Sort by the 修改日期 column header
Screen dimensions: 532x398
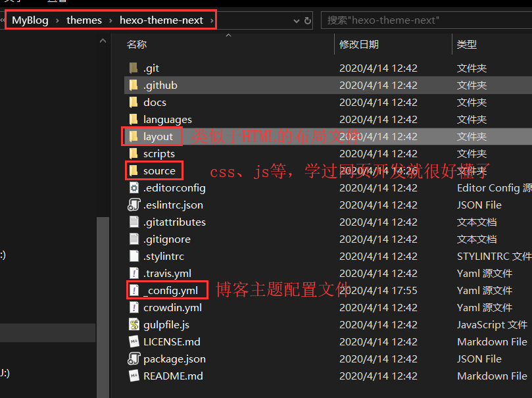[358, 44]
